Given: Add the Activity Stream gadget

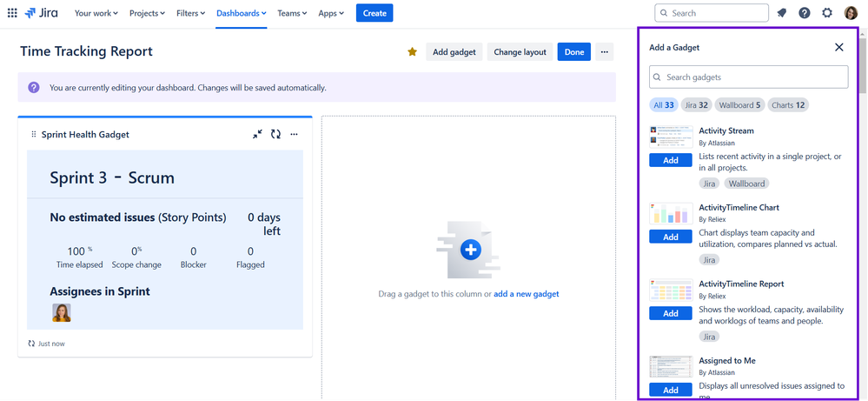Looking at the screenshot, I should [x=671, y=160].
